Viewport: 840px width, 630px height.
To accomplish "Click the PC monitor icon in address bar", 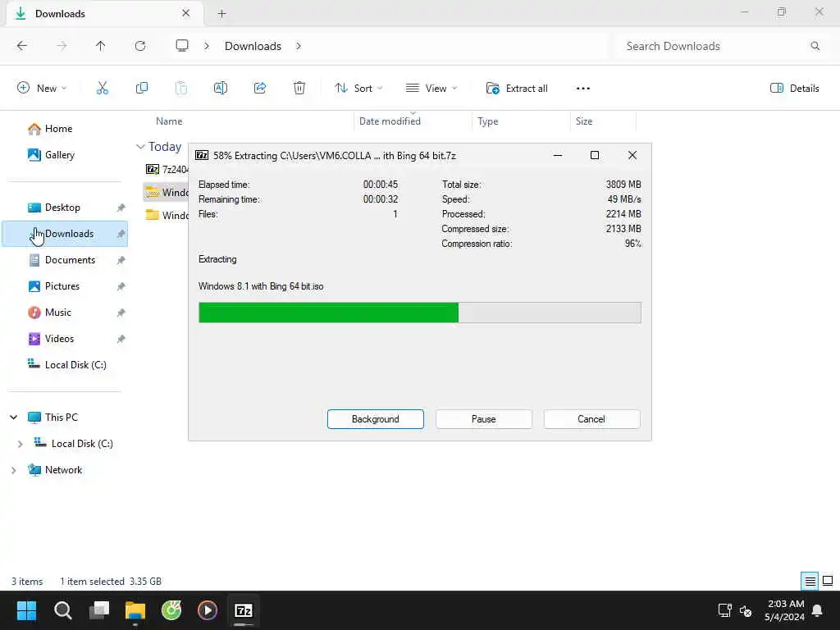I will tap(182, 46).
